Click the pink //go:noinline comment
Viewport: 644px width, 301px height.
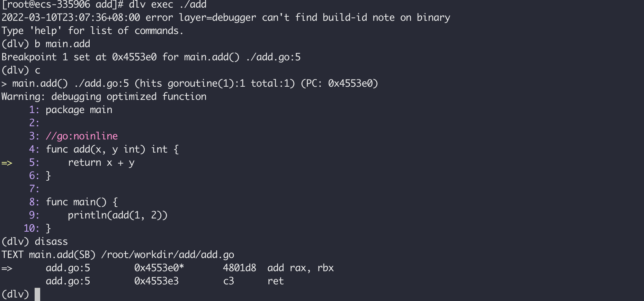(x=82, y=136)
